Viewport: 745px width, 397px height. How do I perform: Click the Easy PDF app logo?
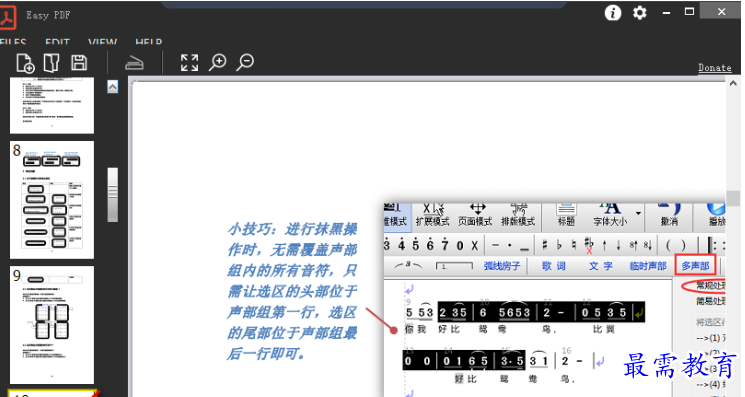pos(8,17)
